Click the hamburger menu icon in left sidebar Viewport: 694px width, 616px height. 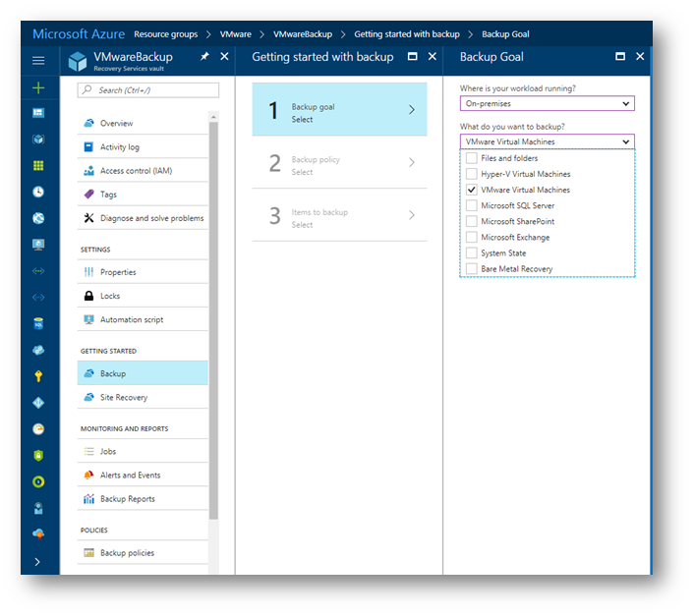pos(38,61)
